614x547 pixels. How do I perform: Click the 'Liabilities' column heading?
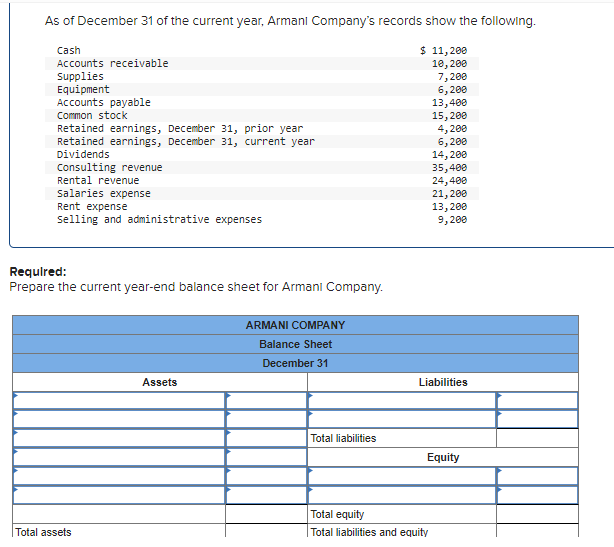click(x=443, y=382)
